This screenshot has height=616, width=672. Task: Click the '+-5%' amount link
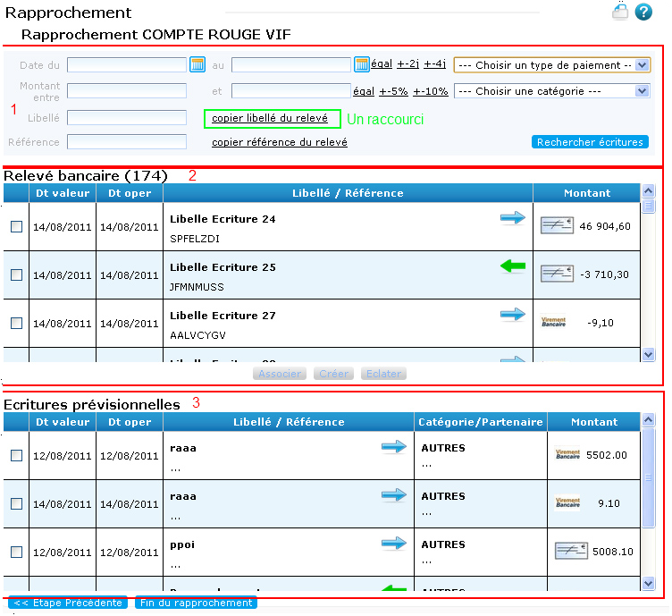coord(393,91)
